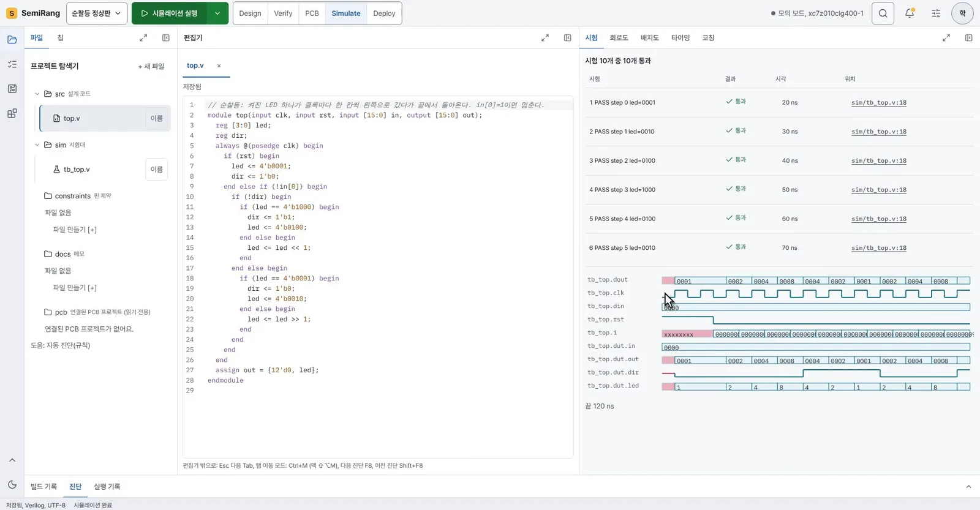Expand the test results panel to full size
This screenshot has width=980, height=510.
point(946,38)
